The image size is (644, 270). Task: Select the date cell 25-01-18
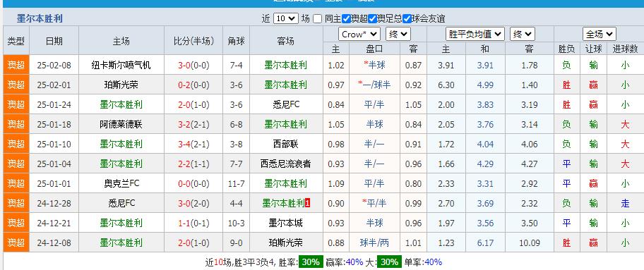[54, 124]
